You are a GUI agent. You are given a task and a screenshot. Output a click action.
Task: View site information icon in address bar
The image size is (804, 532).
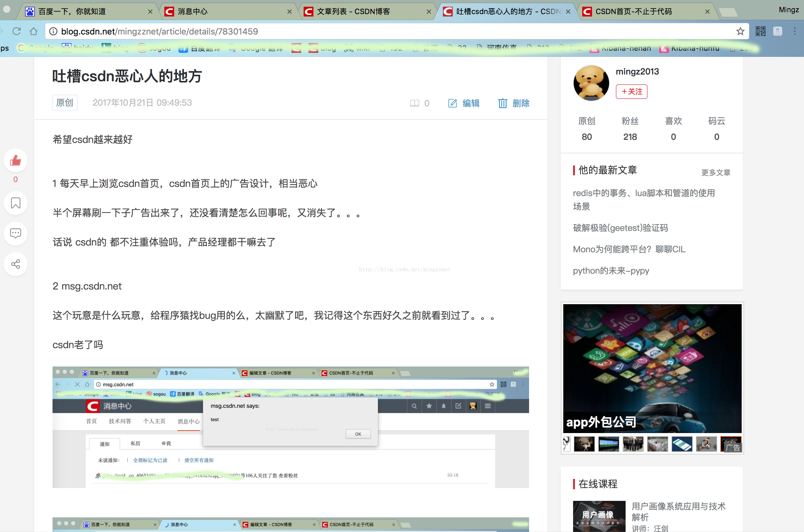(x=53, y=31)
